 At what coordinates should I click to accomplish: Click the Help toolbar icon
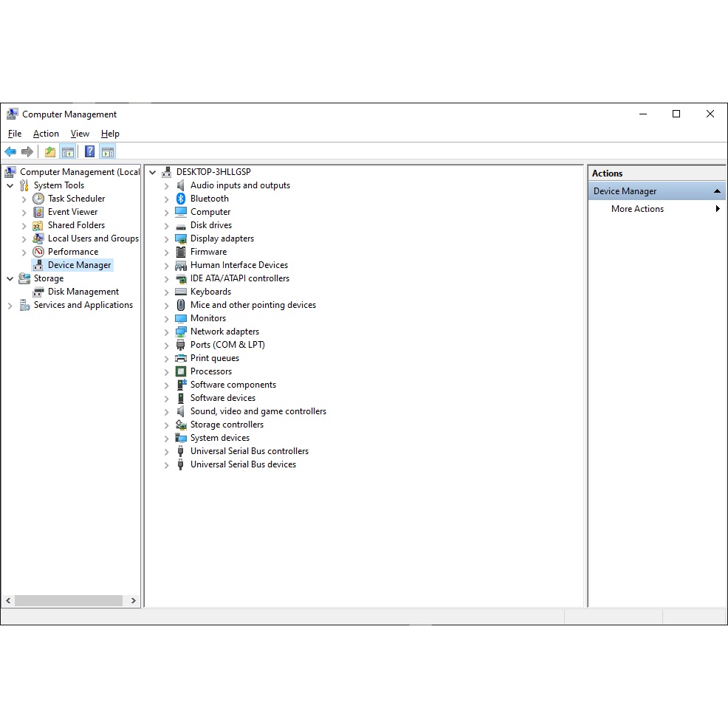tap(89, 152)
